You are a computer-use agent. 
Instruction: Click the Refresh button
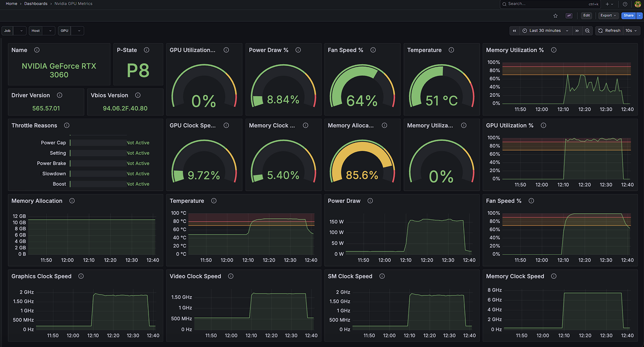point(609,31)
